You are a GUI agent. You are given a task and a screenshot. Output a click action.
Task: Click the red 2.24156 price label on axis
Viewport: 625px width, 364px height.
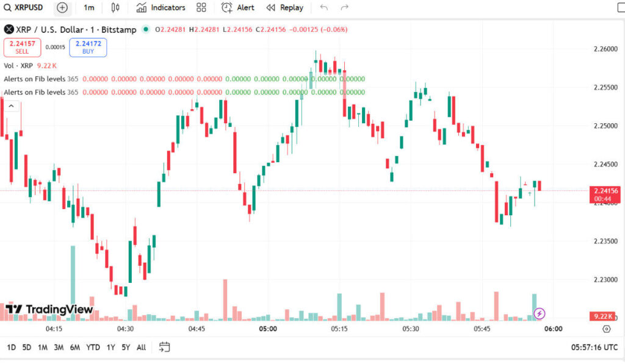(606, 191)
